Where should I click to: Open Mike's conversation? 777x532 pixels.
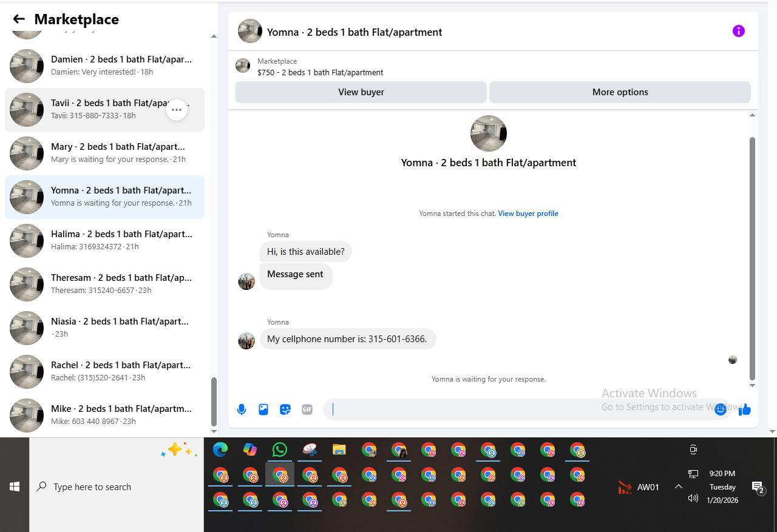click(x=104, y=416)
